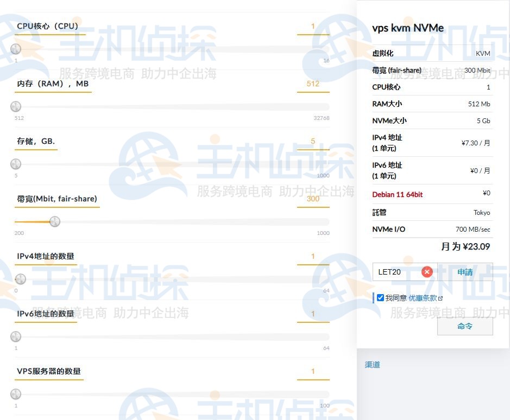Click the VPS server count slider handle
The height and width of the screenshot is (420, 510).
[16, 394]
